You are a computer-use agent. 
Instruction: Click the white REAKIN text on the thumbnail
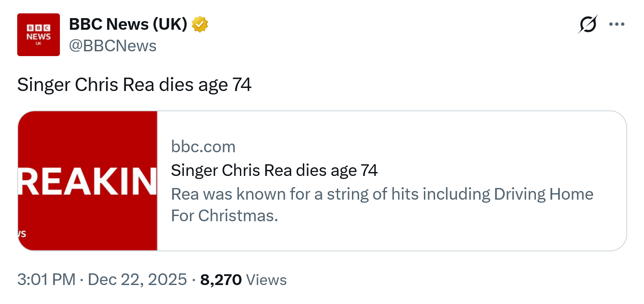pos(87,182)
